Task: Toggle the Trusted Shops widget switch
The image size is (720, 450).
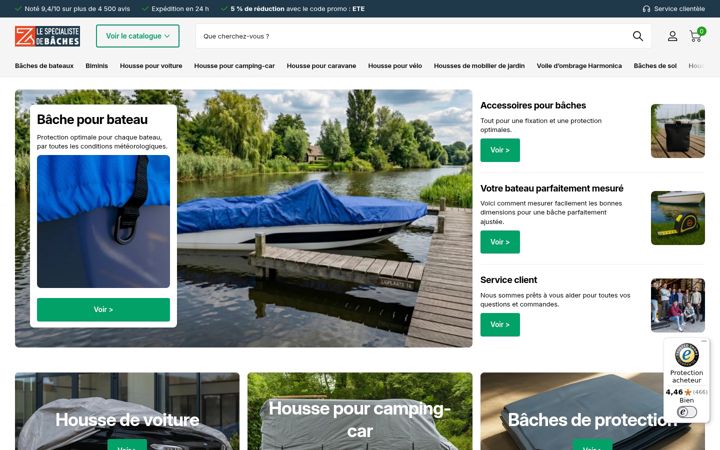Action: [686, 412]
